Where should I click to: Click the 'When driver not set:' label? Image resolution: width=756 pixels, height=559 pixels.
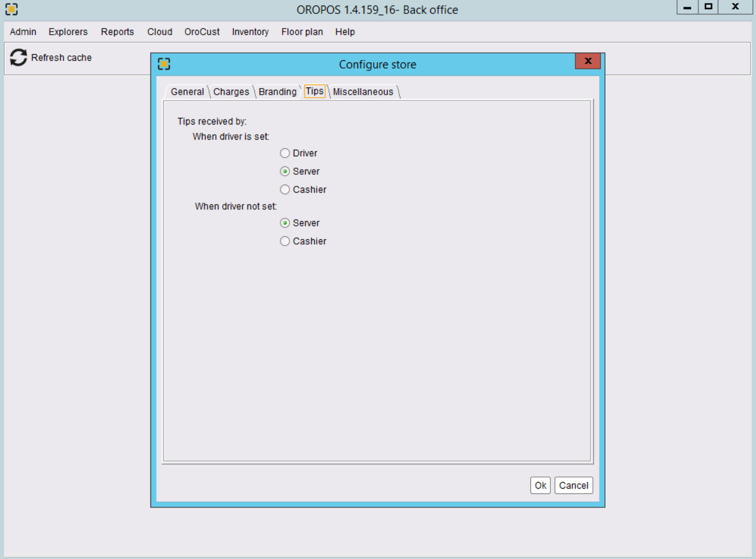pos(235,207)
